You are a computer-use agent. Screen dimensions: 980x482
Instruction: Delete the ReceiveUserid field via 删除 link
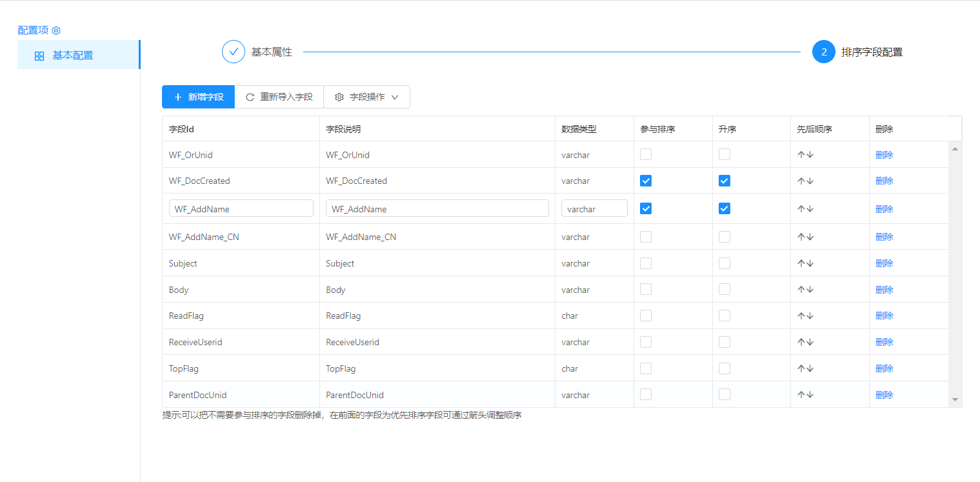(x=884, y=342)
